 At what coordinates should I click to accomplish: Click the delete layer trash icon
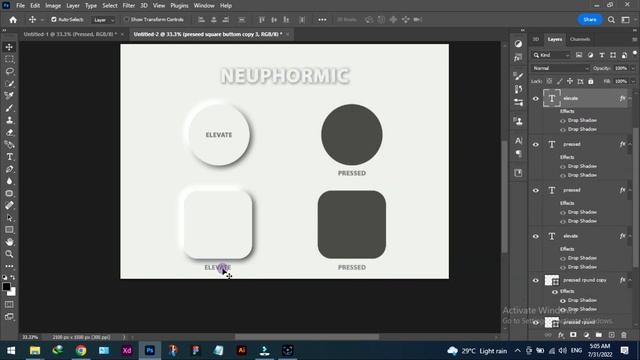624,335
